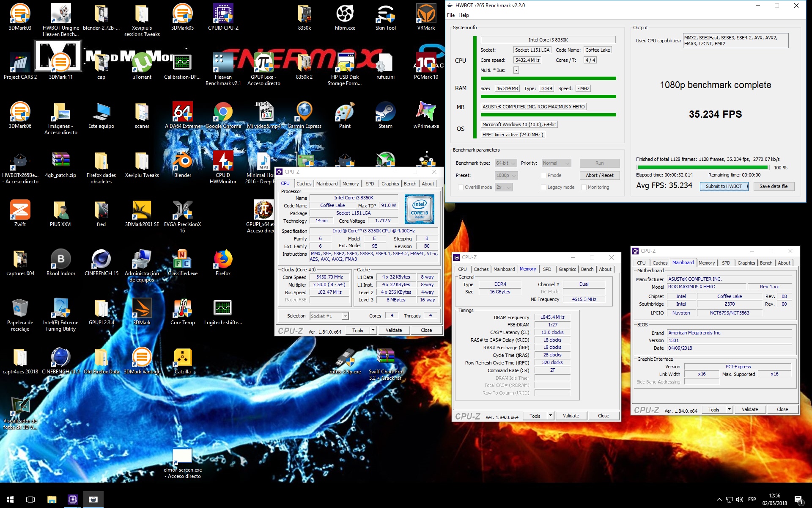Image resolution: width=812 pixels, height=508 pixels.
Task: Launch µTorrent desktop icon
Action: tap(142, 66)
